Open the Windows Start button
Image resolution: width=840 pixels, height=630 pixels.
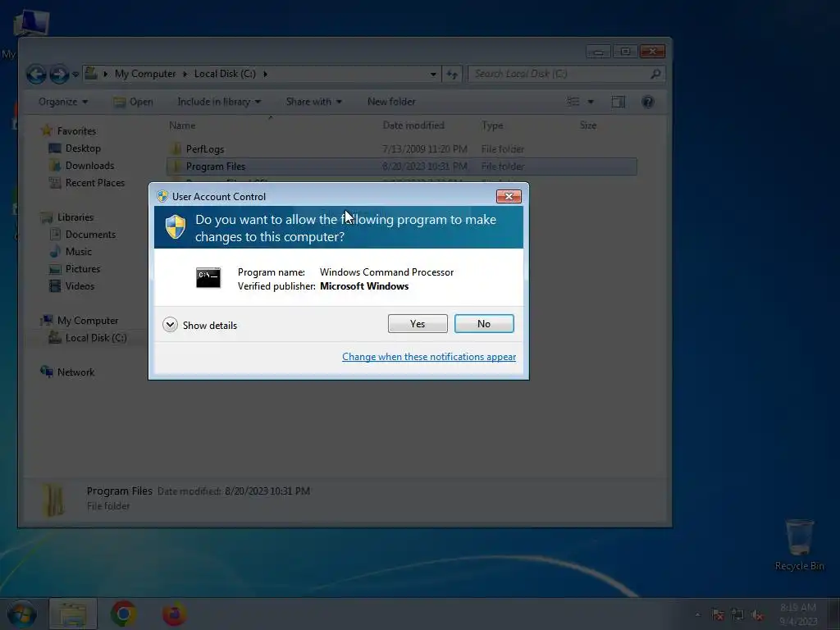22,614
